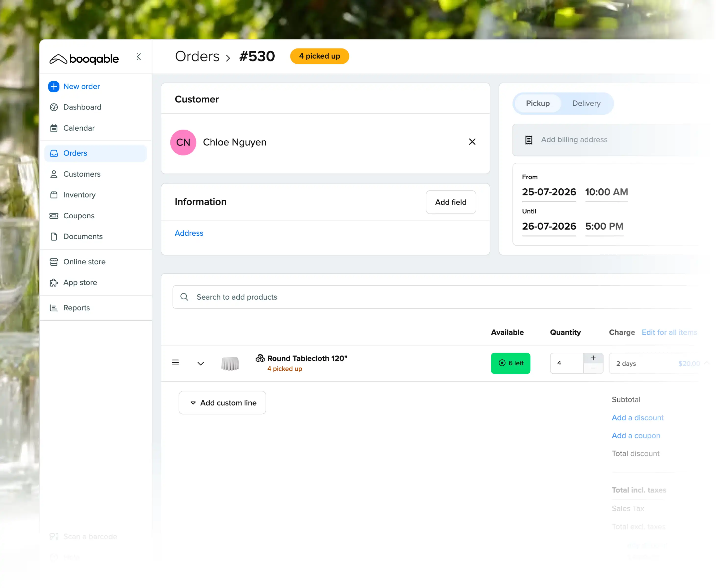Click the Documents page icon
This screenshot has height=588, width=716.
point(53,236)
